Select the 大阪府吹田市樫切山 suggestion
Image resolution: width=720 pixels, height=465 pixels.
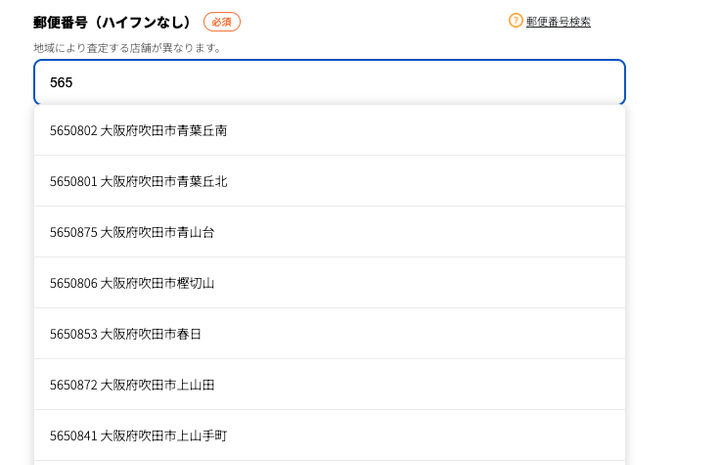point(157,283)
